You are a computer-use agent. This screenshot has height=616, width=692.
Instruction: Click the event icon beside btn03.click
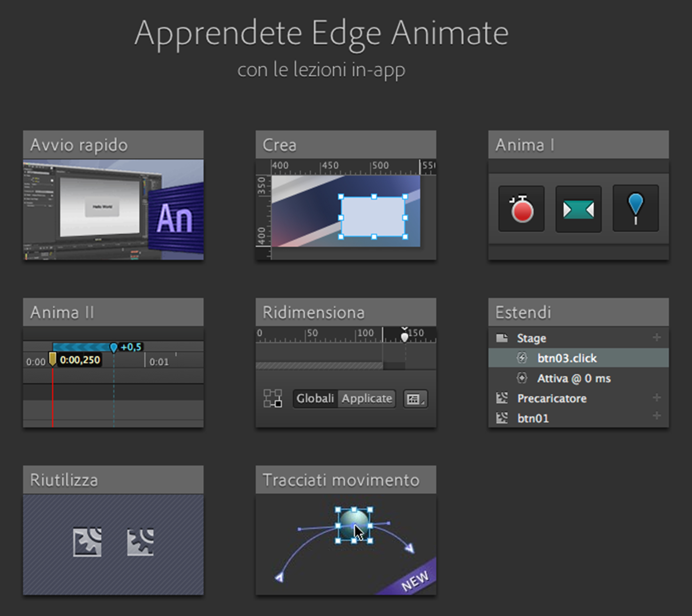tap(522, 358)
